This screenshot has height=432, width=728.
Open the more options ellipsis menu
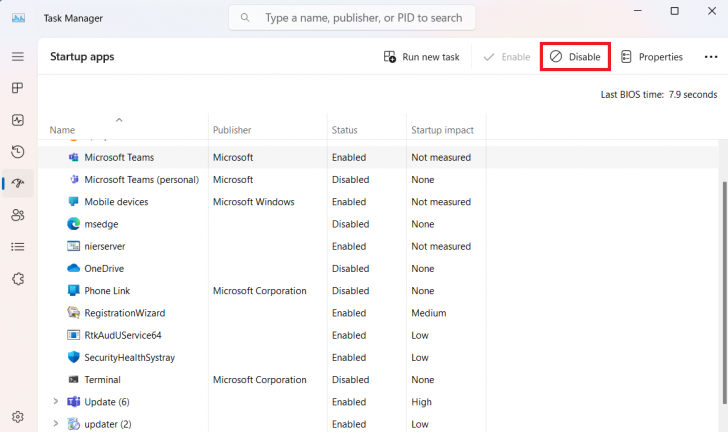pos(711,57)
